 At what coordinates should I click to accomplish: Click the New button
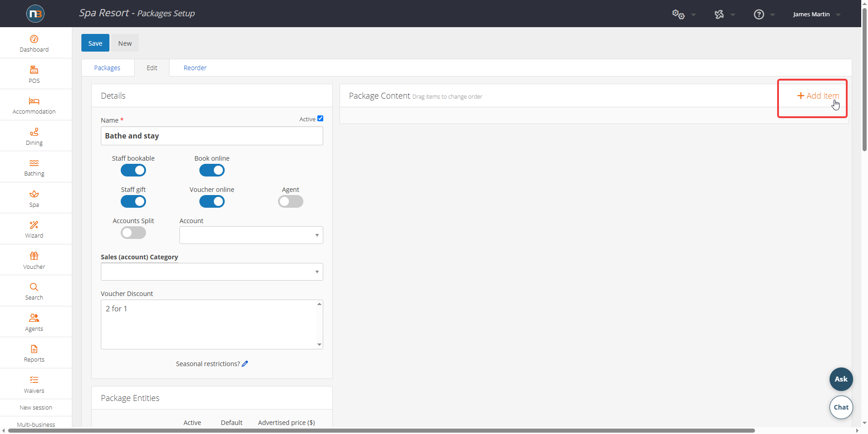click(125, 43)
